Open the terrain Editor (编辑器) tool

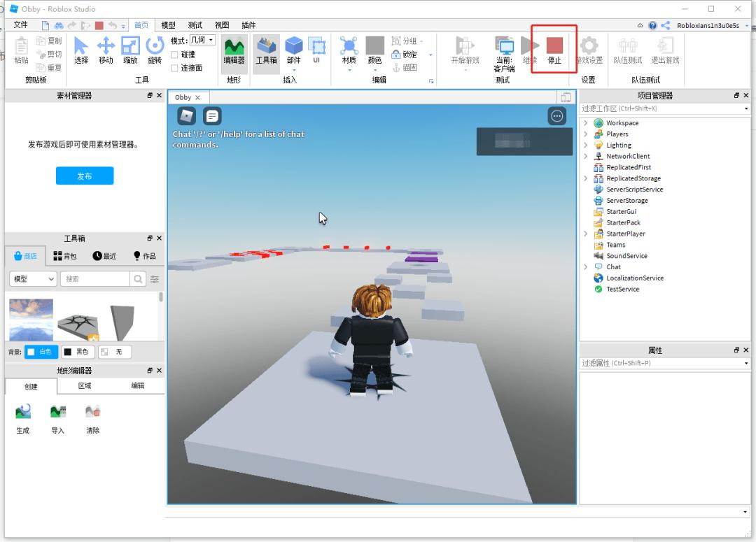click(x=234, y=49)
